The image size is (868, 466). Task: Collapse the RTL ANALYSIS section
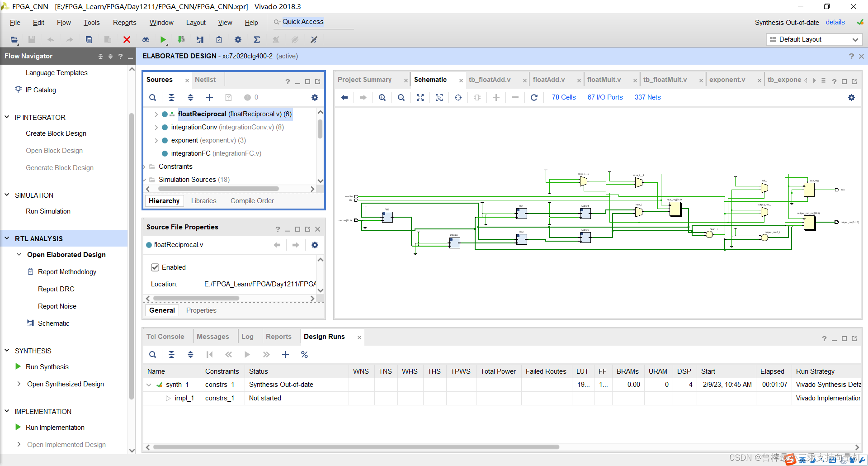7,238
